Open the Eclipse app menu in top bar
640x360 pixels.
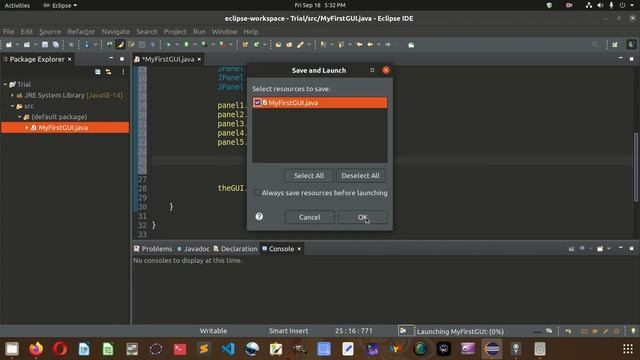[60, 5]
